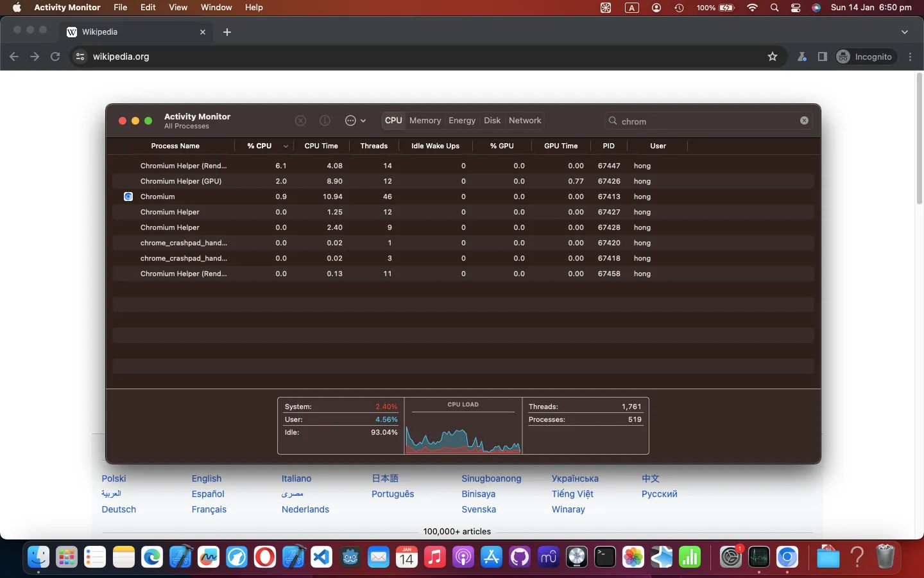Sort processes by PID column header
This screenshot has width=924, height=578.
tap(608, 146)
